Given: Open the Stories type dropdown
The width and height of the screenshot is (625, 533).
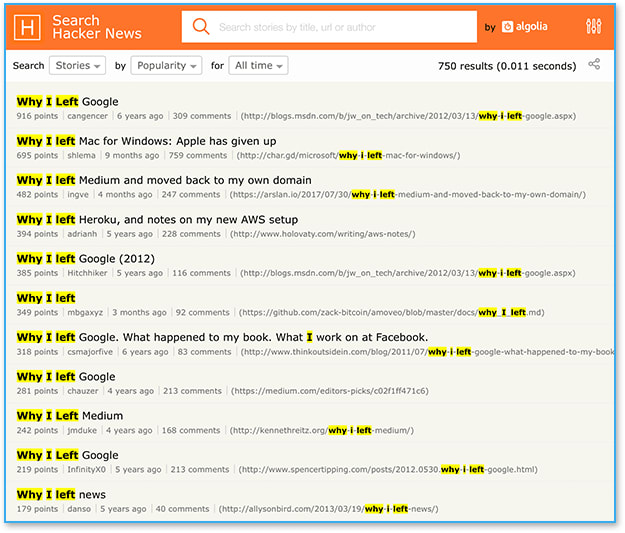Looking at the screenshot, I should click(x=77, y=65).
